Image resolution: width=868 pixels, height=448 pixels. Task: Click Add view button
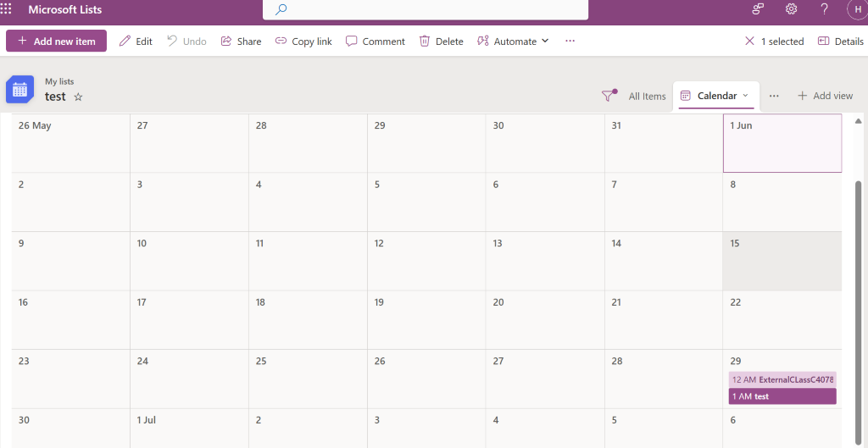825,97
